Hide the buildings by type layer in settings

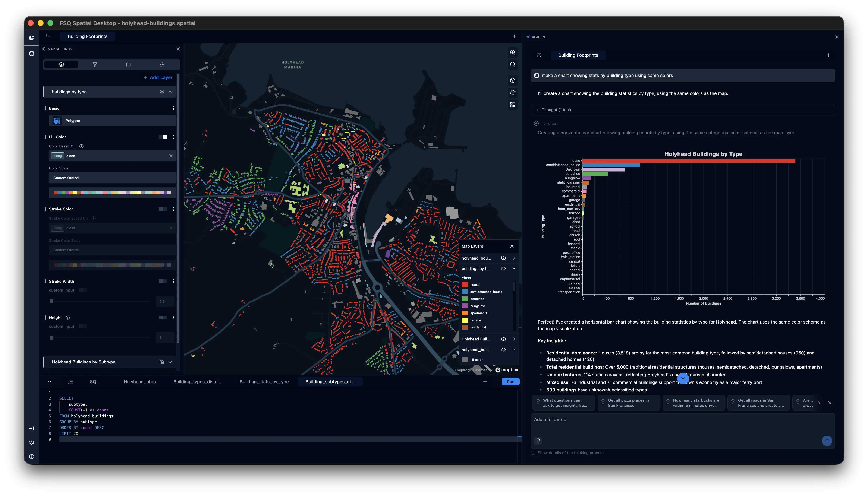point(162,92)
